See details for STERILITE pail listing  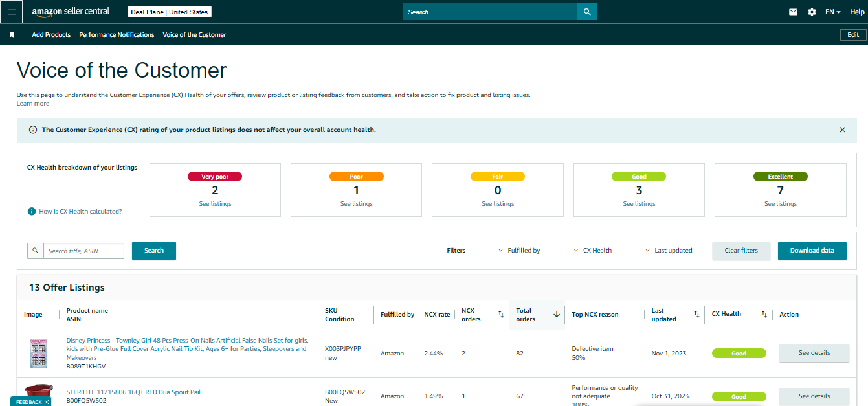pyautogui.click(x=814, y=396)
